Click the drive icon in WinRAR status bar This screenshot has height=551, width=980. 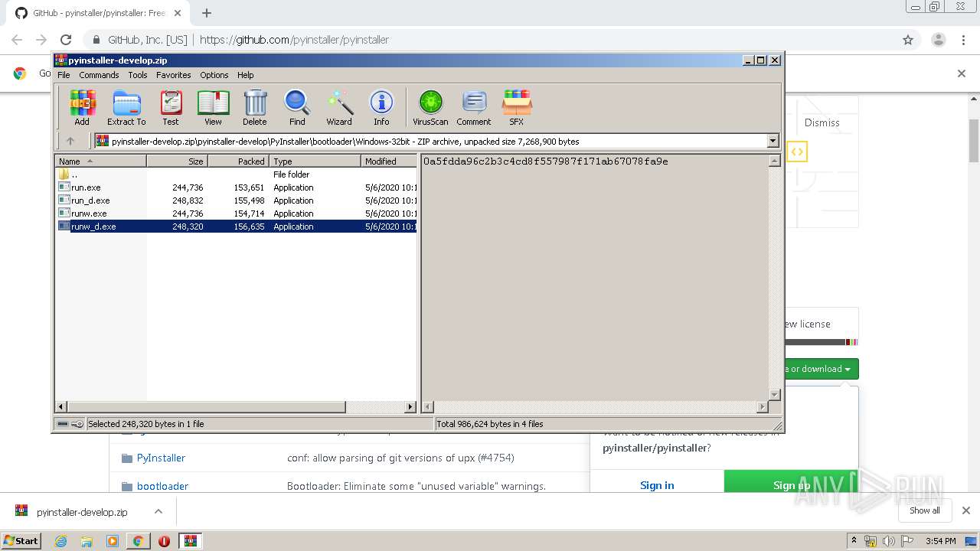(63, 424)
